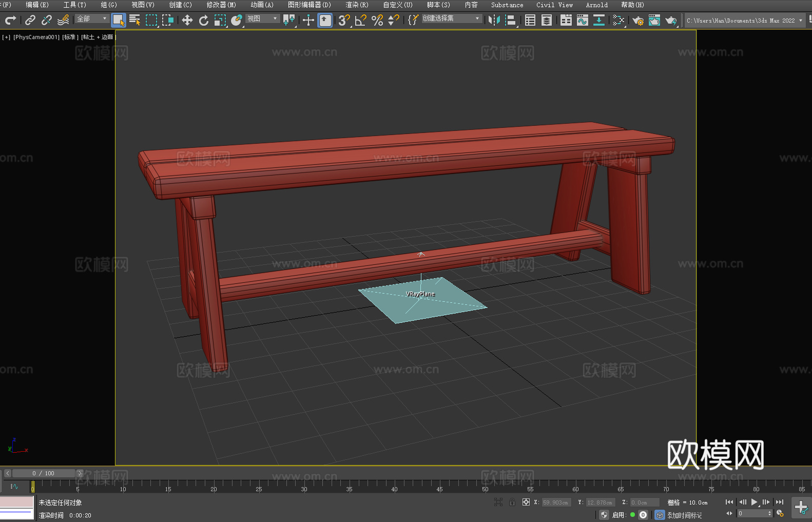Viewport: 812px width, 522px height.
Task: Click Select and Place tool
Action: coord(237,20)
